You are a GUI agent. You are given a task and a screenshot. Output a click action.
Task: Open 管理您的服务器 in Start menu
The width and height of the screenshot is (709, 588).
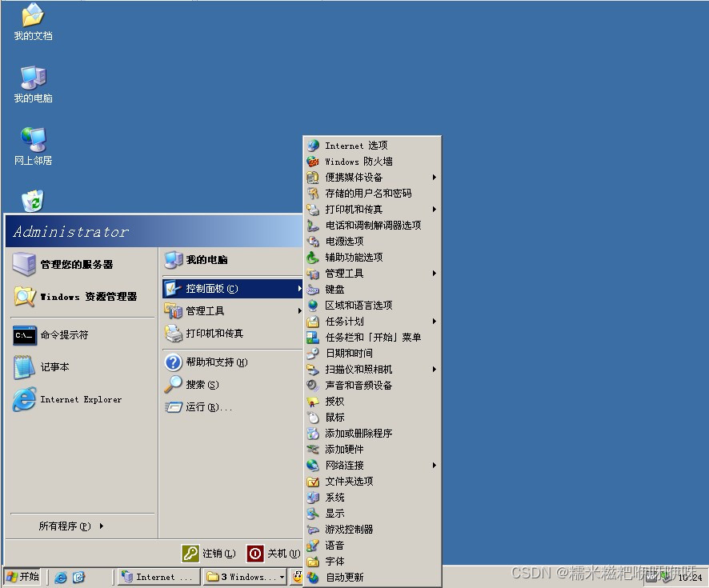(82, 264)
